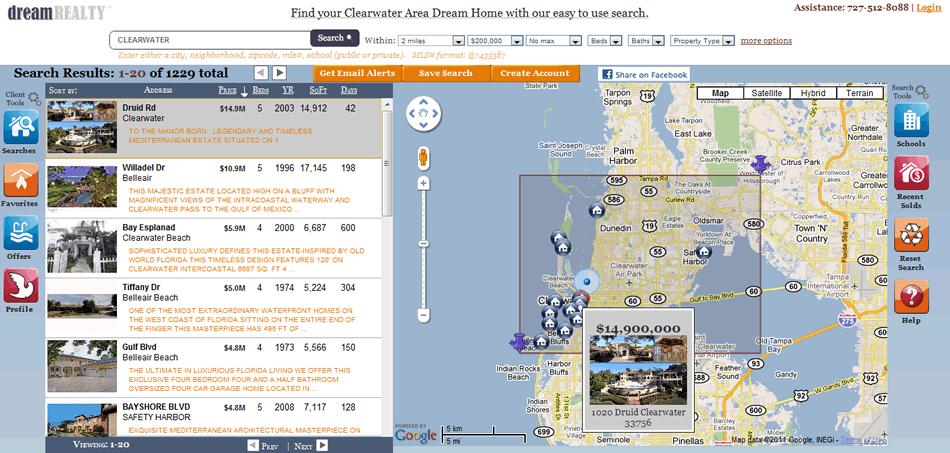Viewport: 950px width, 453px height.
Task: Select the BAYSHORE BLVD listing title
Action: coord(156,407)
